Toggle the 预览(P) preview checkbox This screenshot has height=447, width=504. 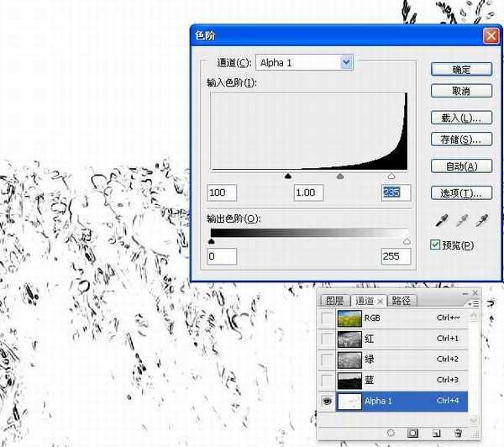(x=435, y=245)
